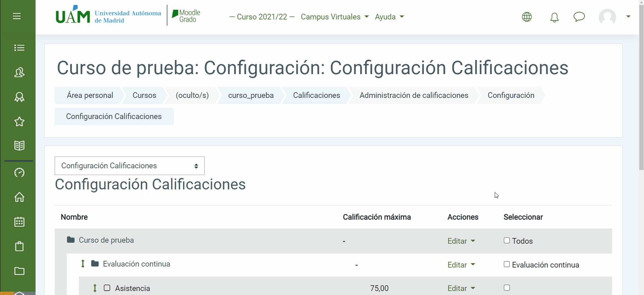This screenshot has width=644, height=295.
Task: Open the Ayuda menu
Action: pos(389,17)
